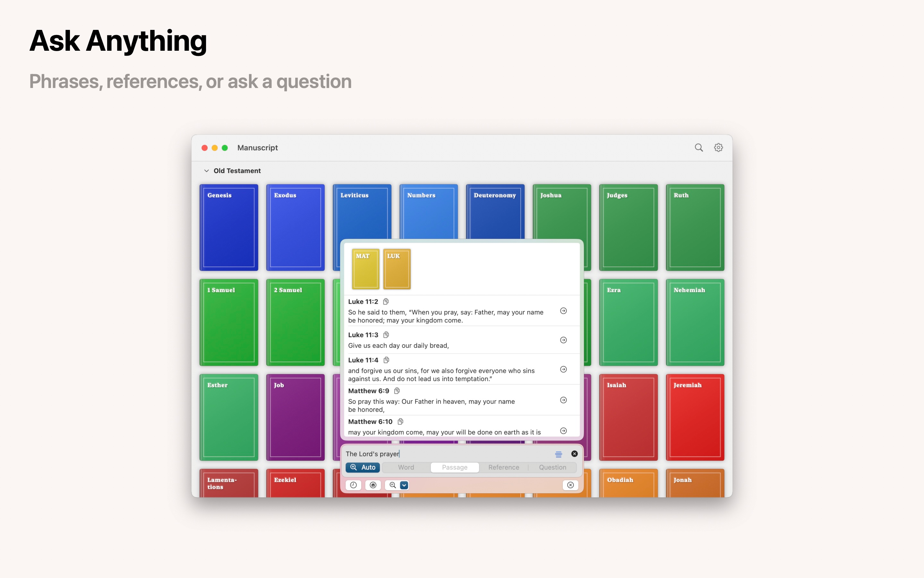This screenshot has width=924, height=578.
Task: Dismiss the search panel with circled X
Action: [570, 485]
